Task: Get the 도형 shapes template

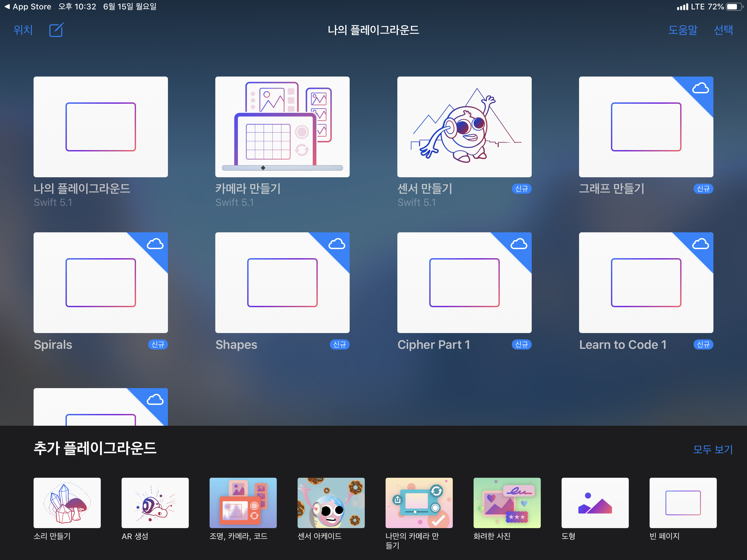Action: (x=595, y=503)
